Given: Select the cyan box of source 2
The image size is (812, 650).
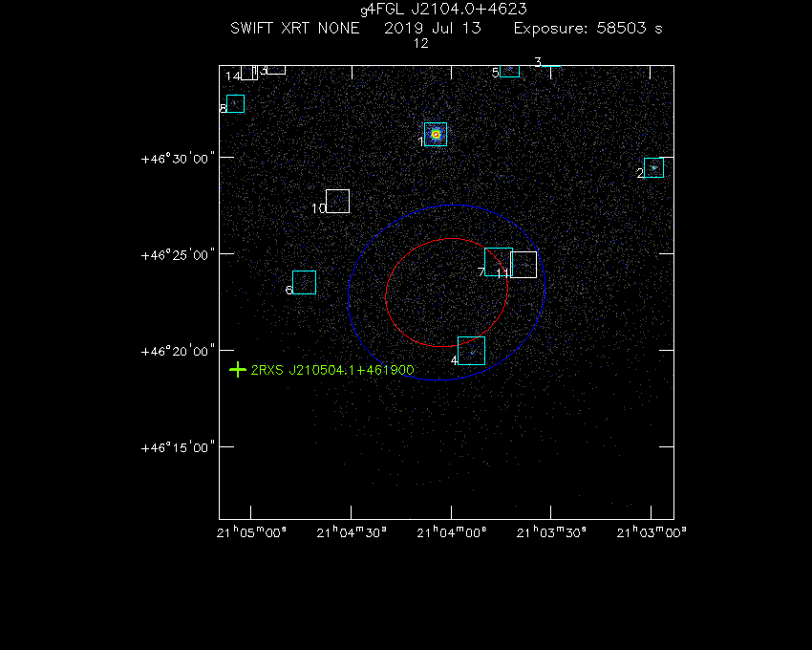Looking at the screenshot, I should tap(653, 168).
